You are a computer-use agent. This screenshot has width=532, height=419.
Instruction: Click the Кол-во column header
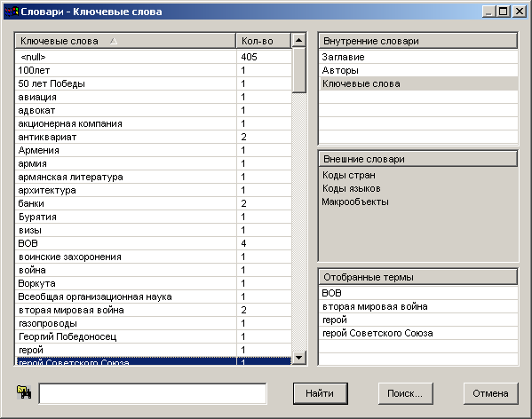pyautogui.click(x=264, y=41)
